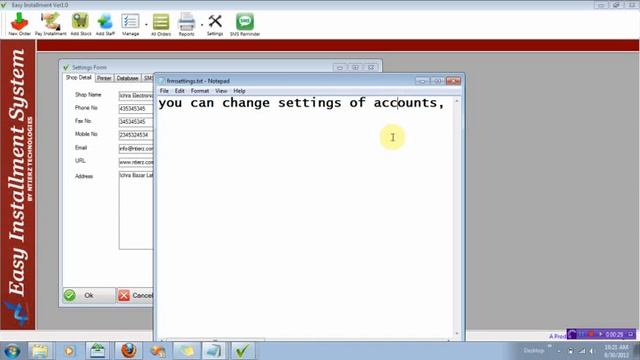
Task: Open the taskbar icon right of Firefox
Action: pos(158,351)
